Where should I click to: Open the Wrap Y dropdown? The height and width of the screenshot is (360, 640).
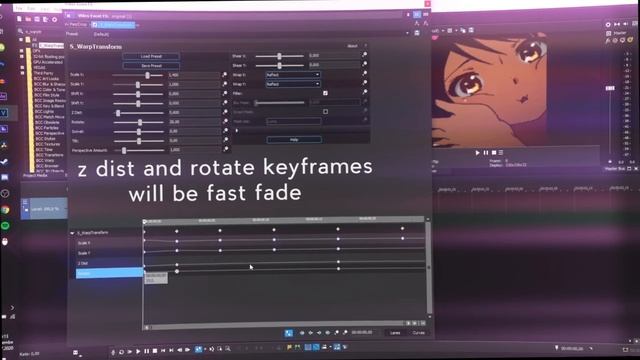click(x=293, y=84)
